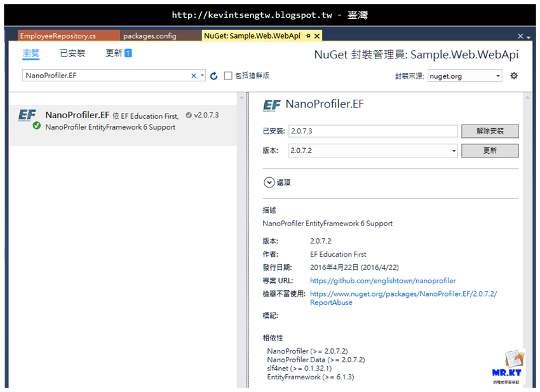540x392 pixels.
Task: Click the 更新 update button
Action: [490, 151]
